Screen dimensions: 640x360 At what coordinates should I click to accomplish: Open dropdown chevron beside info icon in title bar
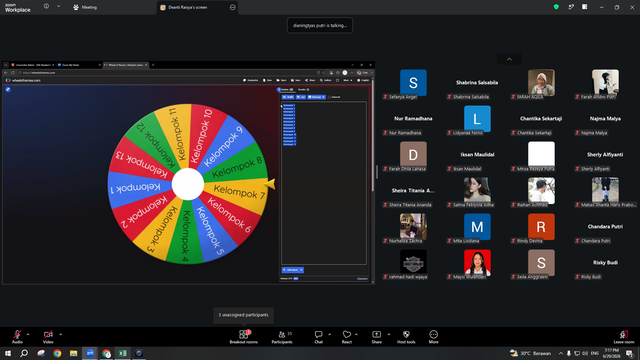click(x=58, y=7)
